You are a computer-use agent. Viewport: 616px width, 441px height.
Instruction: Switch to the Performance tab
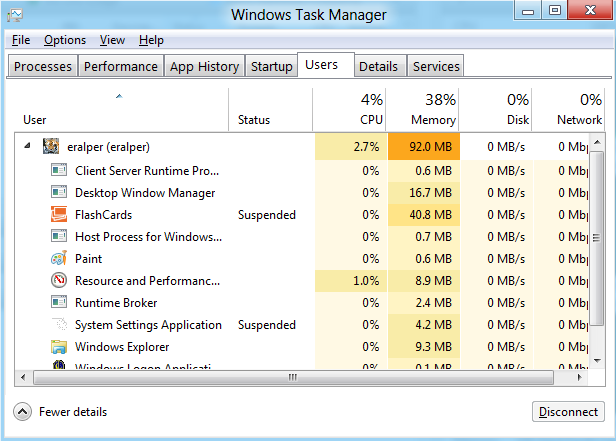121,66
